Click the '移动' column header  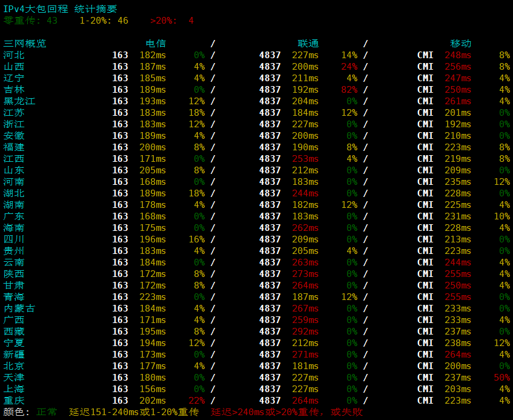[x=461, y=44]
